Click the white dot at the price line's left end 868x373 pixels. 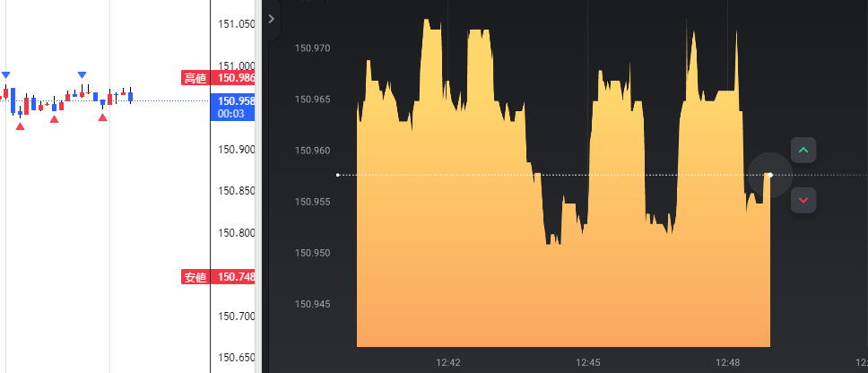coord(338,175)
